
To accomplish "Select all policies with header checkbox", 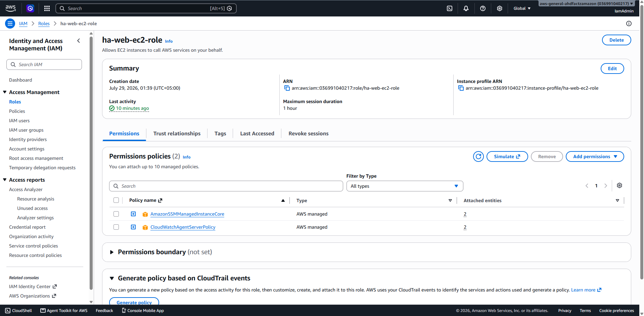I will point(116,200).
